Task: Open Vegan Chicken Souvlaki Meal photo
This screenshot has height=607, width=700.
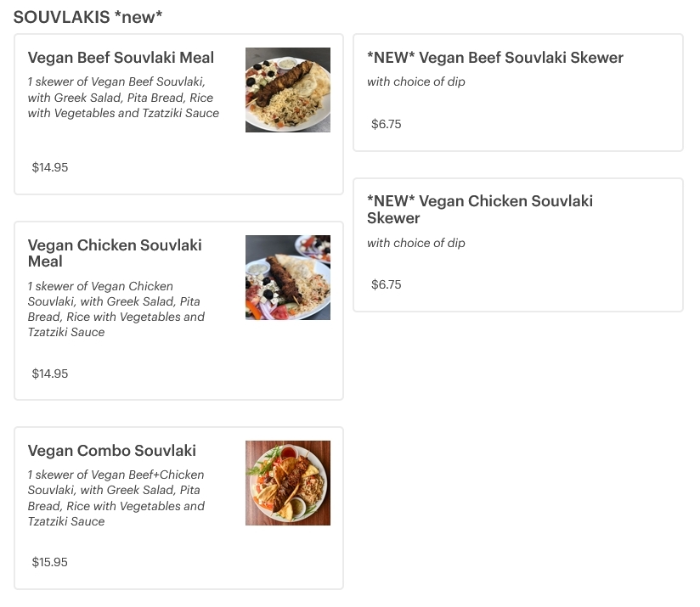Action: pyautogui.click(x=287, y=278)
